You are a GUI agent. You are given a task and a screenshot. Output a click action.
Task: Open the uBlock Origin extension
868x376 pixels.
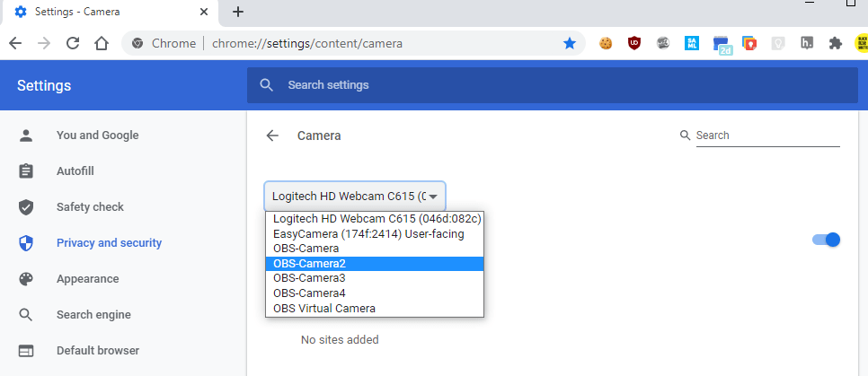[634, 43]
